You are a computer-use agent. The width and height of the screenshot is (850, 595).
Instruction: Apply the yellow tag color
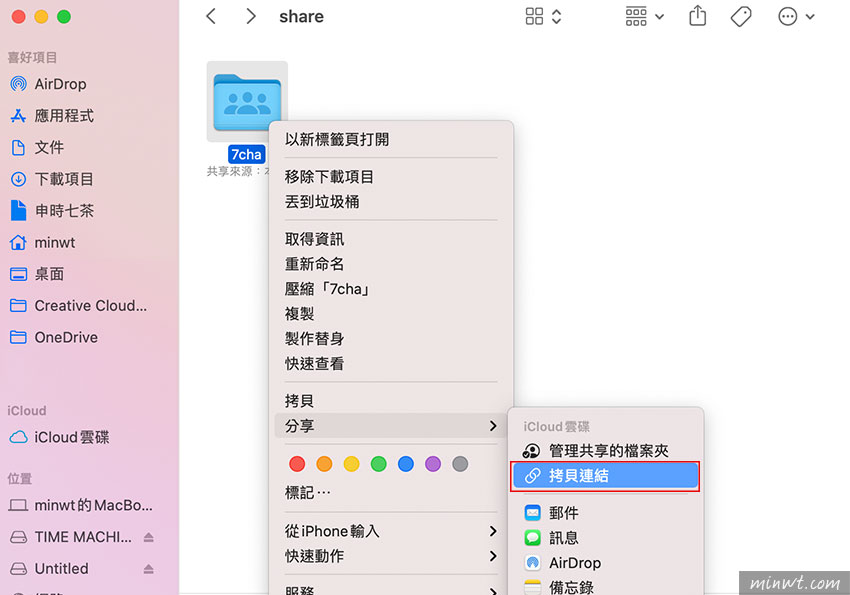pos(351,464)
